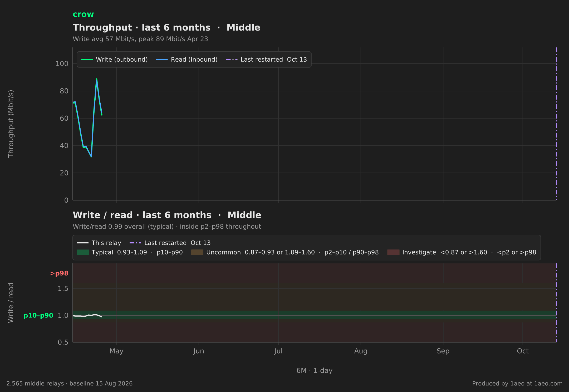The height and width of the screenshot is (392, 569).
Task: Click the red Investigate band swatch
Action: pos(393,252)
